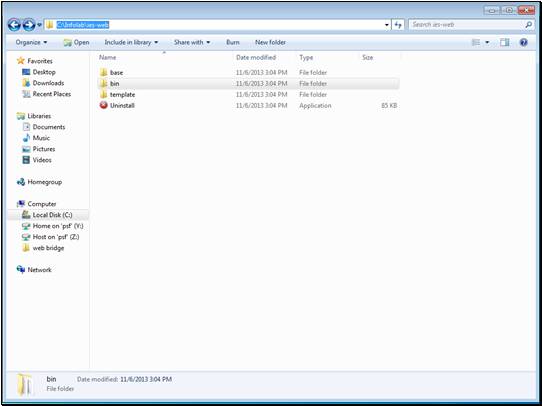Click the change view icon
This screenshot has height=406, width=542.
(x=476, y=43)
